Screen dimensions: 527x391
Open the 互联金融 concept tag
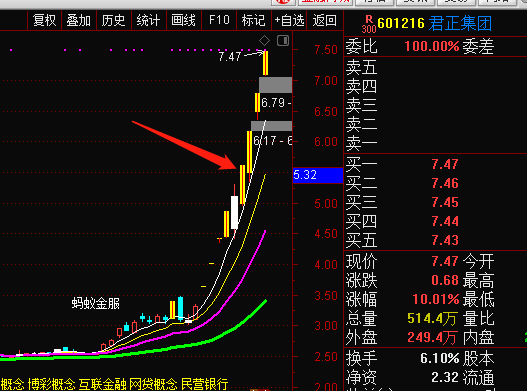[103, 384]
